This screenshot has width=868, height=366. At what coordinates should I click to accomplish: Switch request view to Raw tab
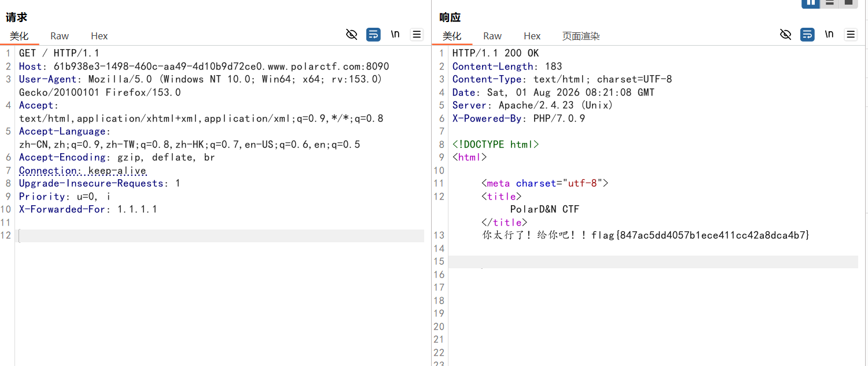60,36
